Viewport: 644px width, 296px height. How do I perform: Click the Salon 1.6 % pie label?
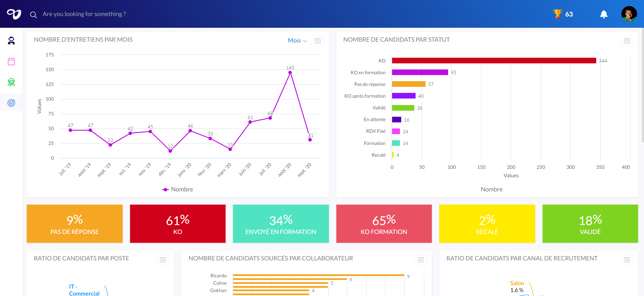click(x=517, y=286)
